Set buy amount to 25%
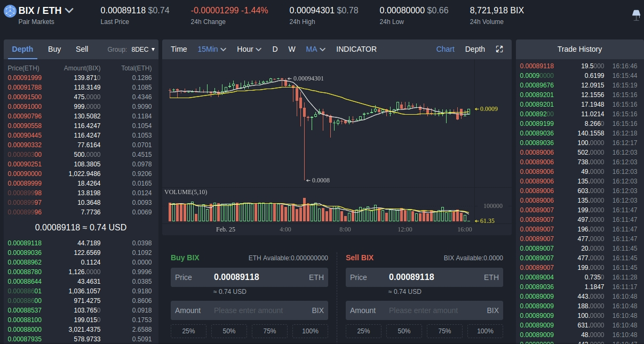This screenshot has height=344, width=644. click(x=188, y=331)
